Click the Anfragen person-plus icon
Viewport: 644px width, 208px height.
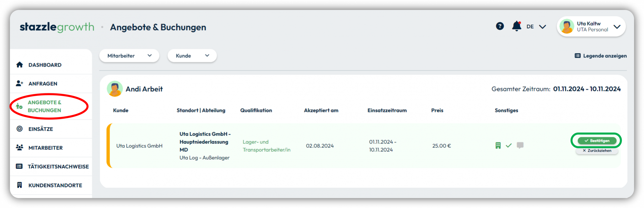(x=19, y=83)
